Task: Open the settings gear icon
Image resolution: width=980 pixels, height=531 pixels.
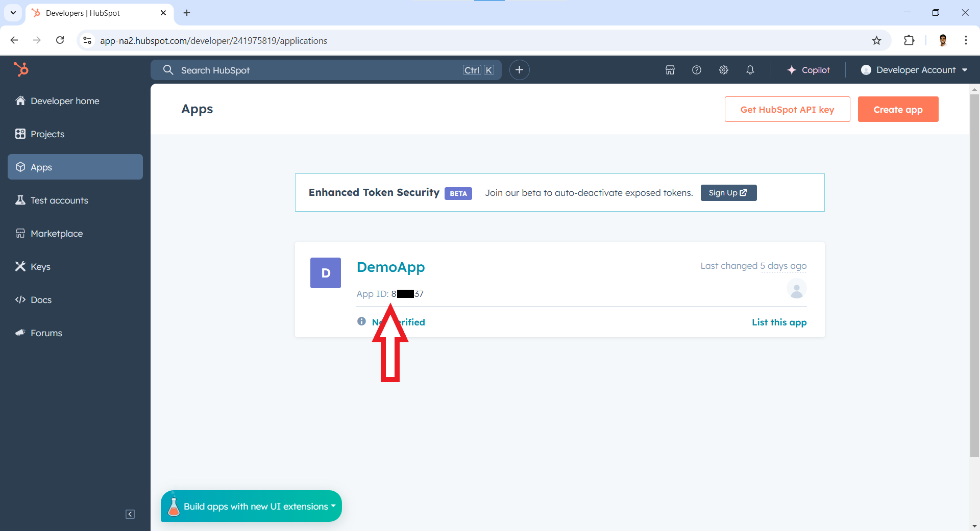Action: tap(724, 70)
